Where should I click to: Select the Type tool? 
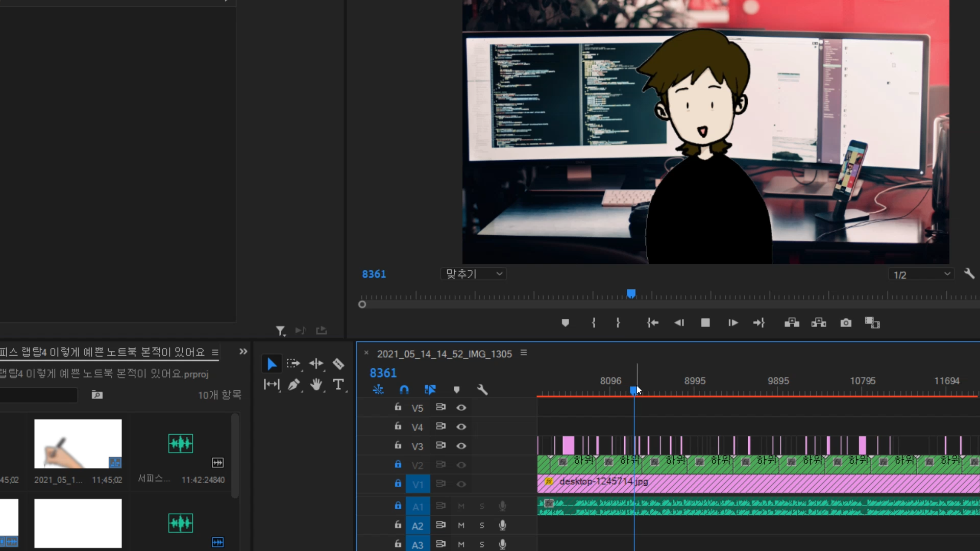[x=338, y=385]
